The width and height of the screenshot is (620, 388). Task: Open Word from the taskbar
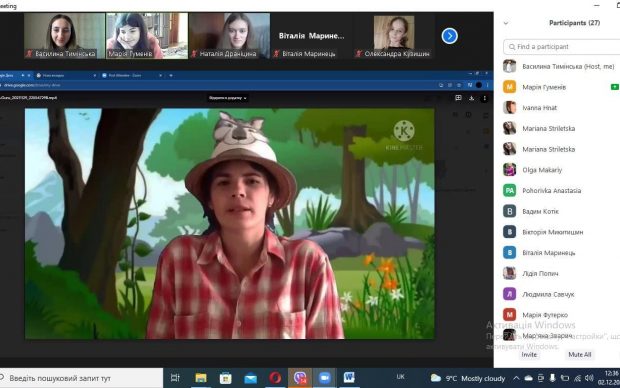click(349, 378)
